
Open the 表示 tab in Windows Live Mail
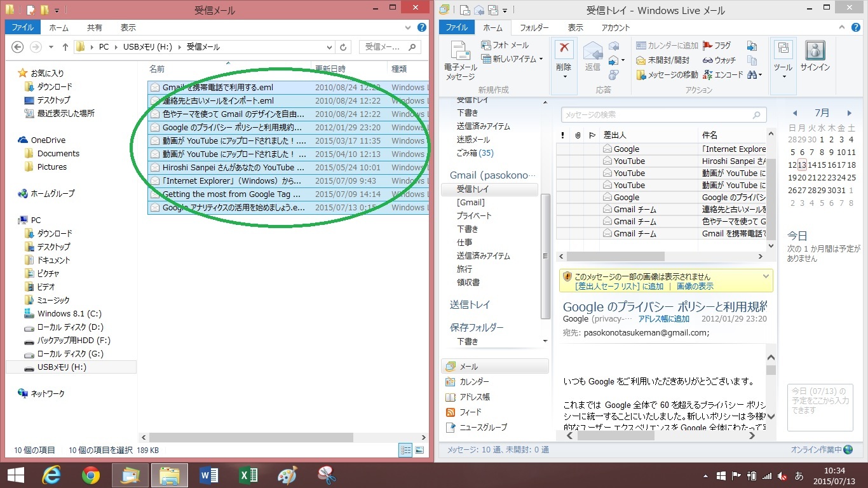click(x=575, y=28)
